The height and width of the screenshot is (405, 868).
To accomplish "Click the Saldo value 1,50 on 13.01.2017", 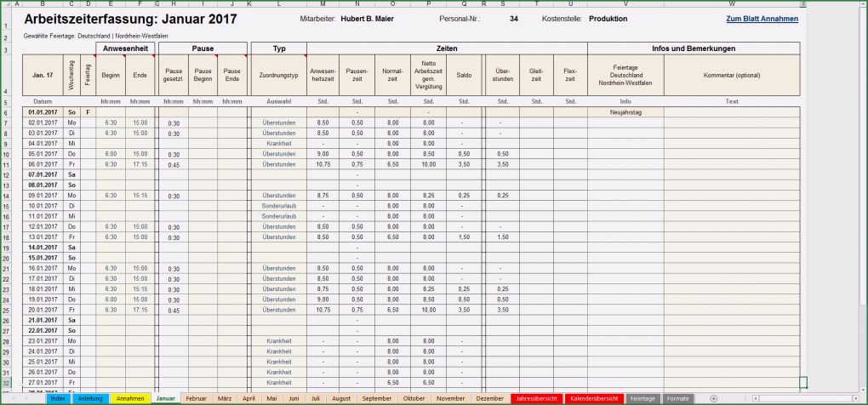I will [x=464, y=237].
